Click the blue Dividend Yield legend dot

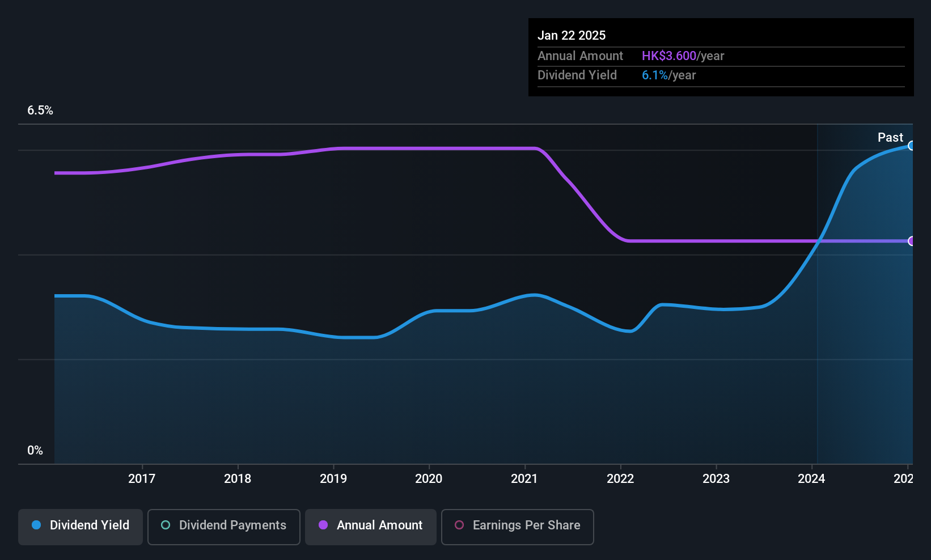point(36,525)
